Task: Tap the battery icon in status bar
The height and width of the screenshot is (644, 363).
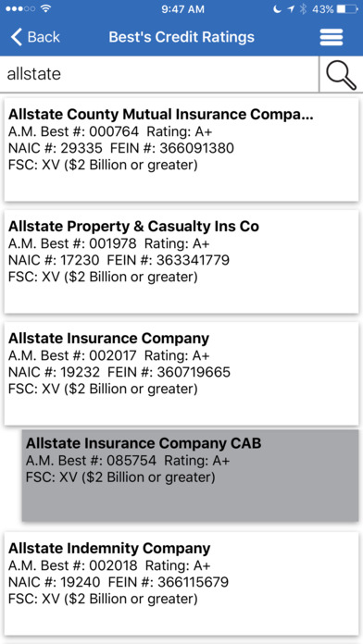Action: point(347,9)
